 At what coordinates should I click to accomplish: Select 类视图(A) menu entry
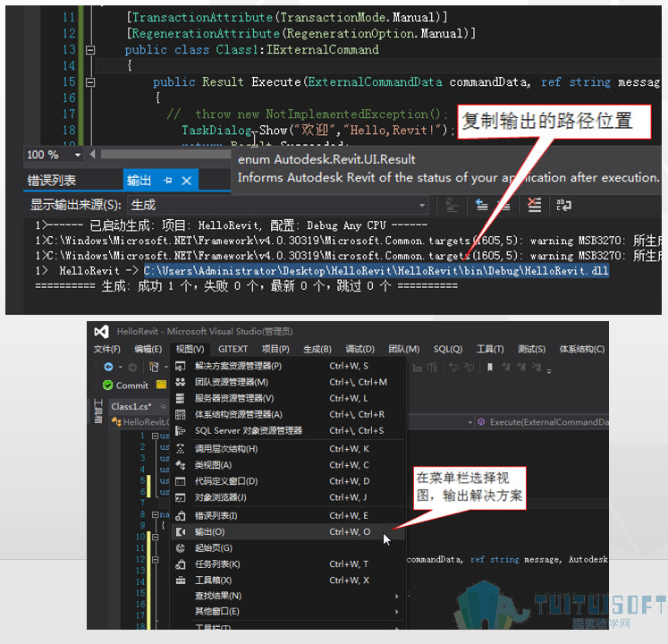pyautogui.click(x=288, y=465)
